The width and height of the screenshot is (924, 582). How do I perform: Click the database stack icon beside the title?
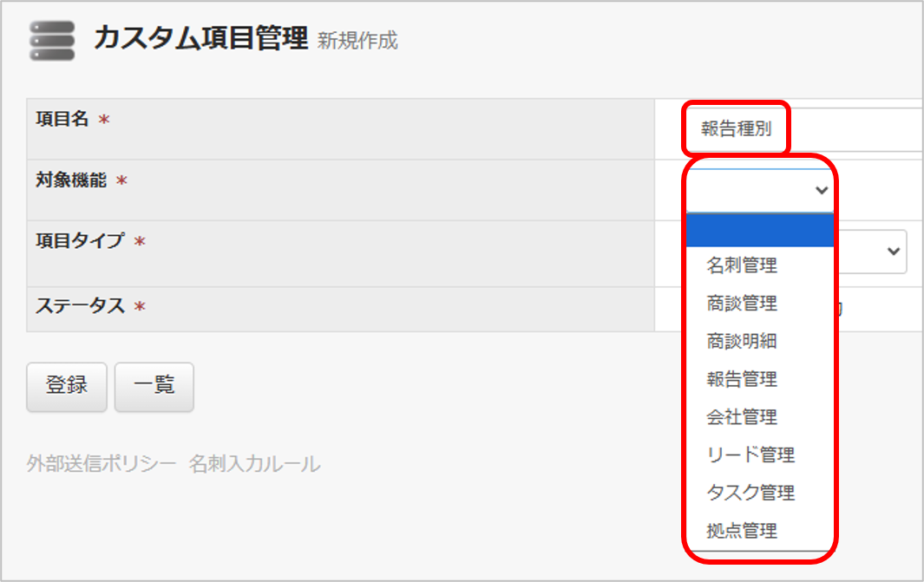(52, 41)
